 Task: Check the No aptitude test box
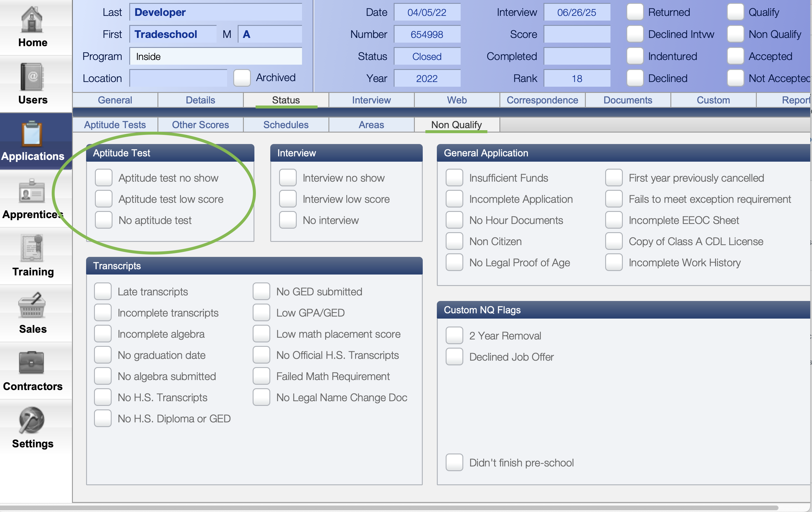103,220
